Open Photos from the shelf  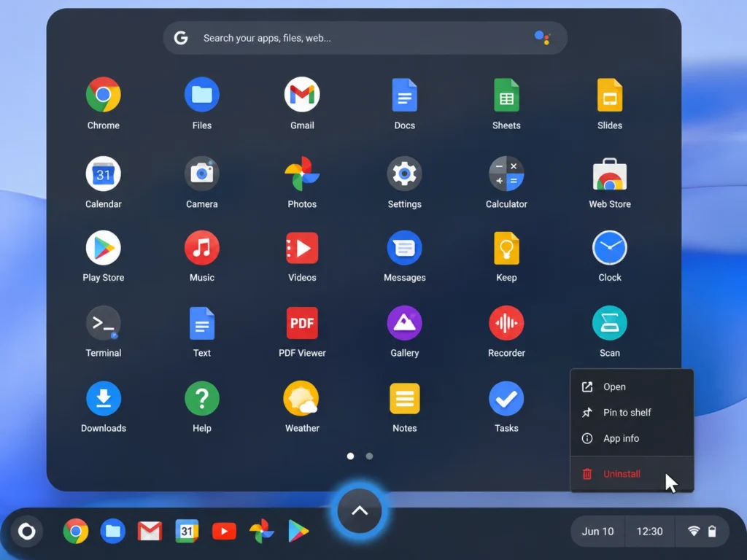pyautogui.click(x=262, y=531)
